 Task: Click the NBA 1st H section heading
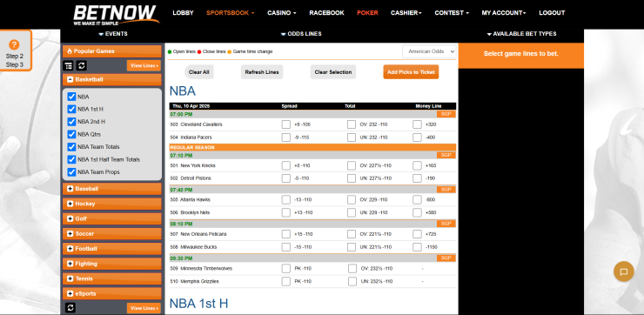pos(198,304)
